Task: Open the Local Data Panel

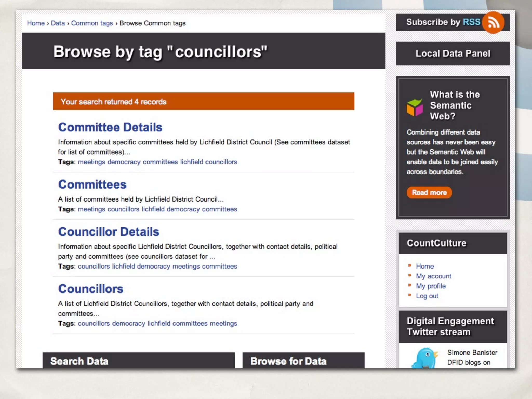Action: (453, 54)
